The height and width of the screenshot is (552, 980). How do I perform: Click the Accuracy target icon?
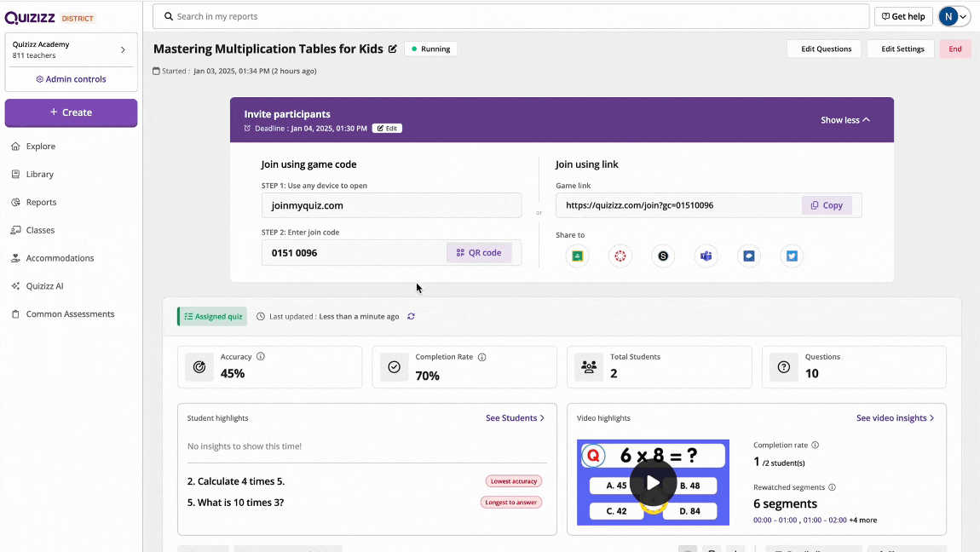[199, 367]
